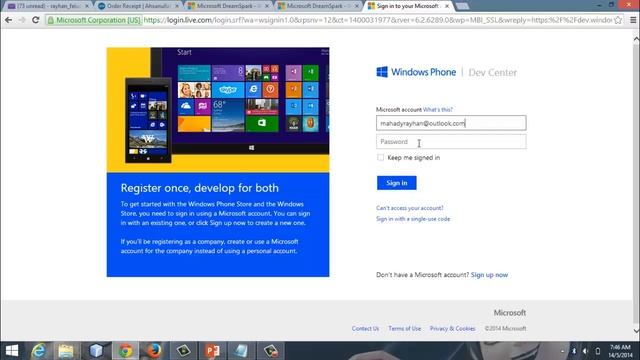
Task: Click the Windows Phone logo
Action: 416,72
